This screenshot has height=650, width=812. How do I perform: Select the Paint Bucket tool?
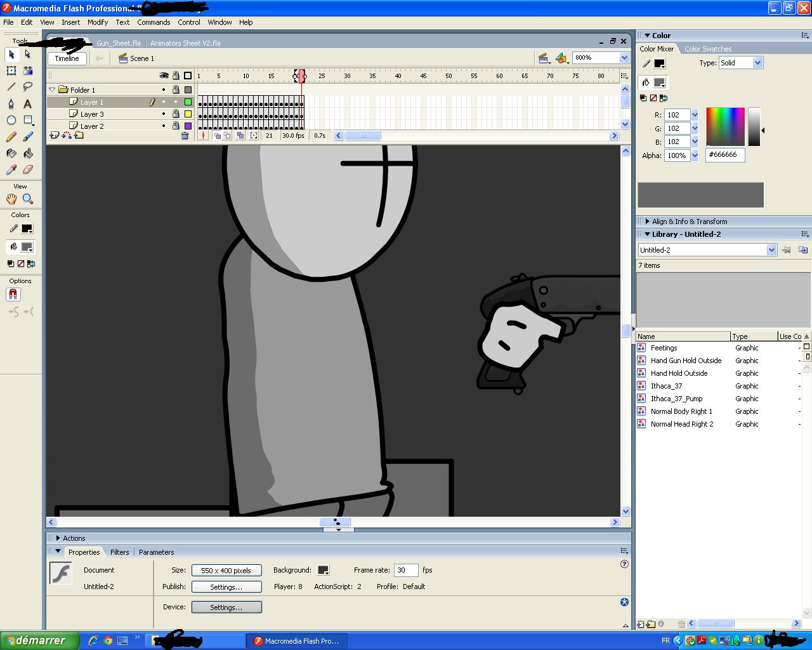pyautogui.click(x=28, y=153)
